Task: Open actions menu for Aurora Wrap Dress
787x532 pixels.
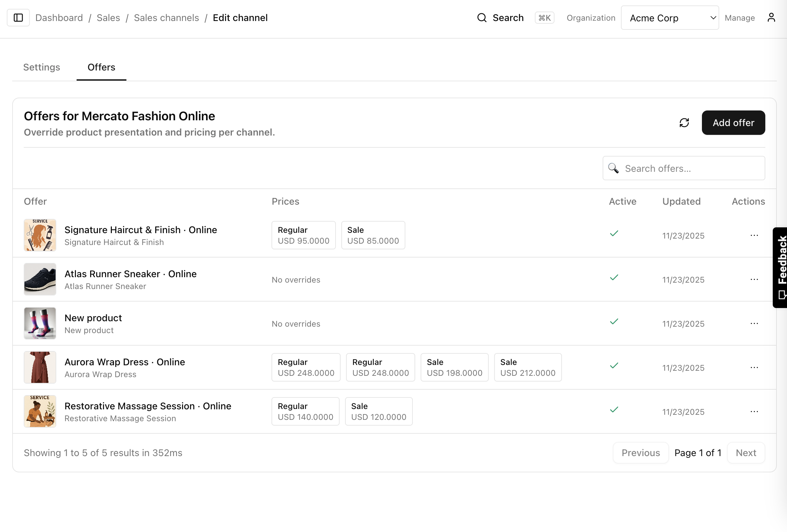Action: [x=754, y=368]
